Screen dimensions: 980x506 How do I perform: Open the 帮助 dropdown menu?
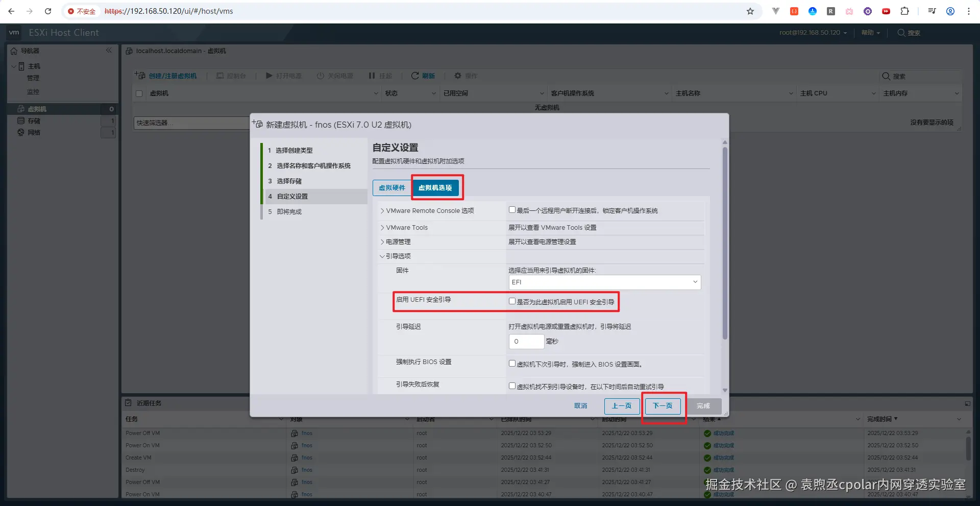click(871, 33)
